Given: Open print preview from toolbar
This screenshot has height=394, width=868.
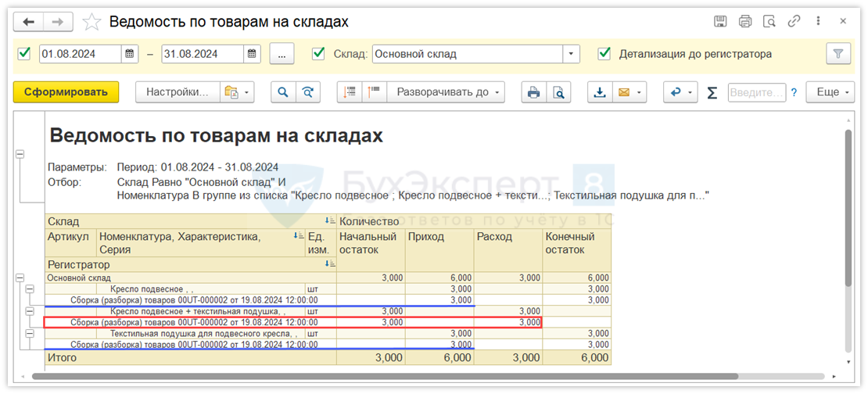Looking at the screenshot, I should 558,92.
